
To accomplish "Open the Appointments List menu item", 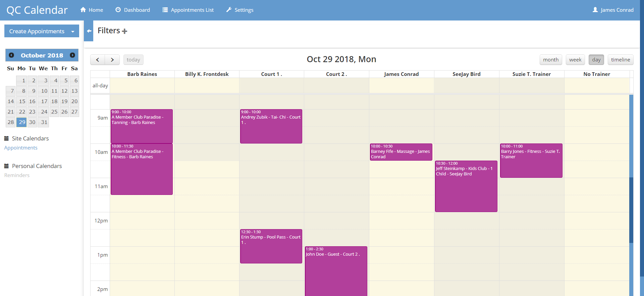I will point(192,10).
